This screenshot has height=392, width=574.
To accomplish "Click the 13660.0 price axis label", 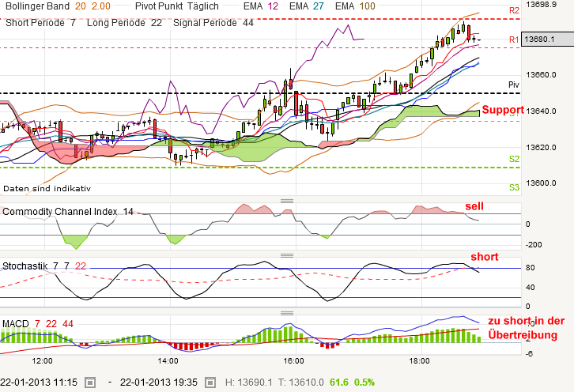I will (541, 75).
